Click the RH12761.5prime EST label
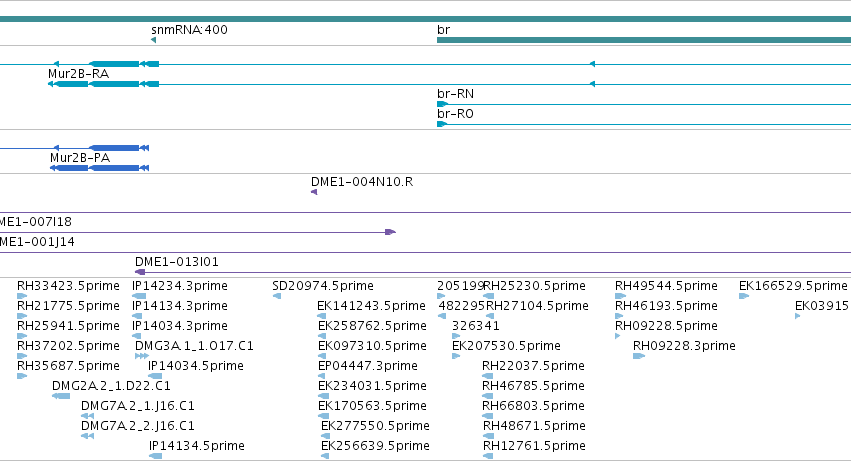This screenshot has width=851, height=461. [534, 446]
